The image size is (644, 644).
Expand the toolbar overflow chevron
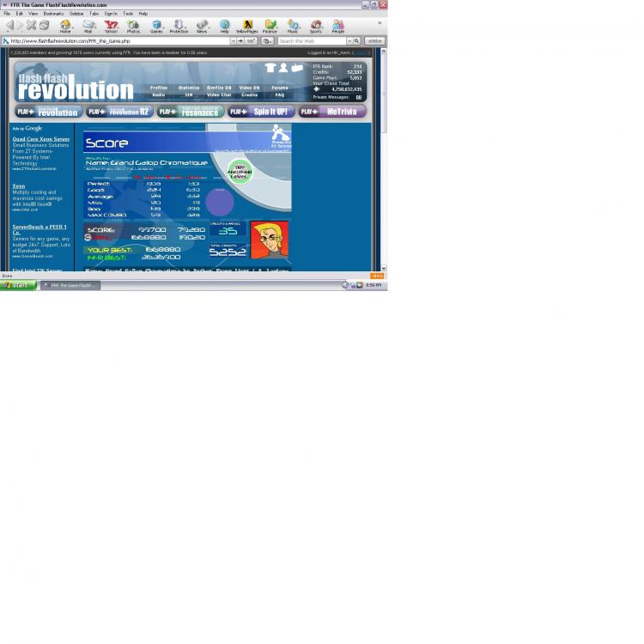click(x=380, y=23)
